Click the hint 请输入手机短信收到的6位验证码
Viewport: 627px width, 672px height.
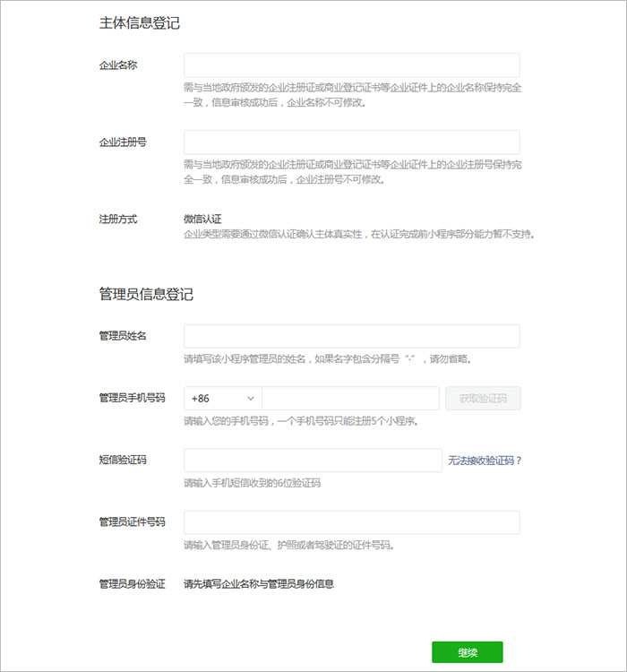pos(253,484)
